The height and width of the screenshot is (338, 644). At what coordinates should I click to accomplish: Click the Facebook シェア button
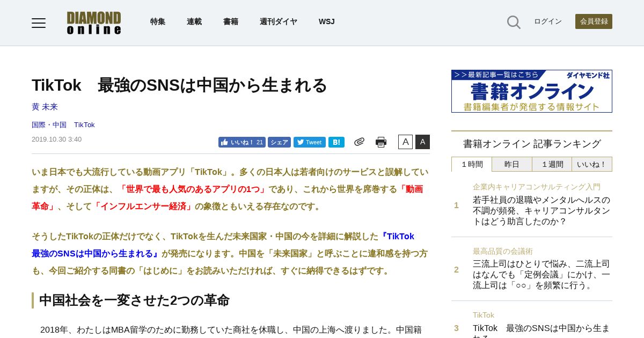pyautogui.click(x=279, y=142)
